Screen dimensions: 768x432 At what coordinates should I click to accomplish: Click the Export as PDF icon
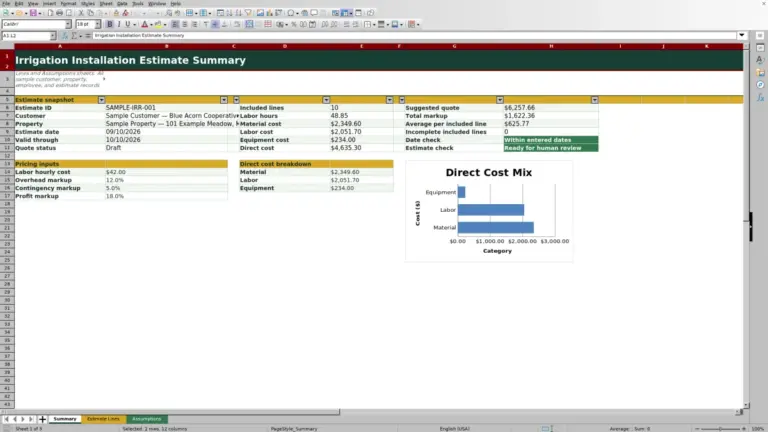click(x=50, y=13)
